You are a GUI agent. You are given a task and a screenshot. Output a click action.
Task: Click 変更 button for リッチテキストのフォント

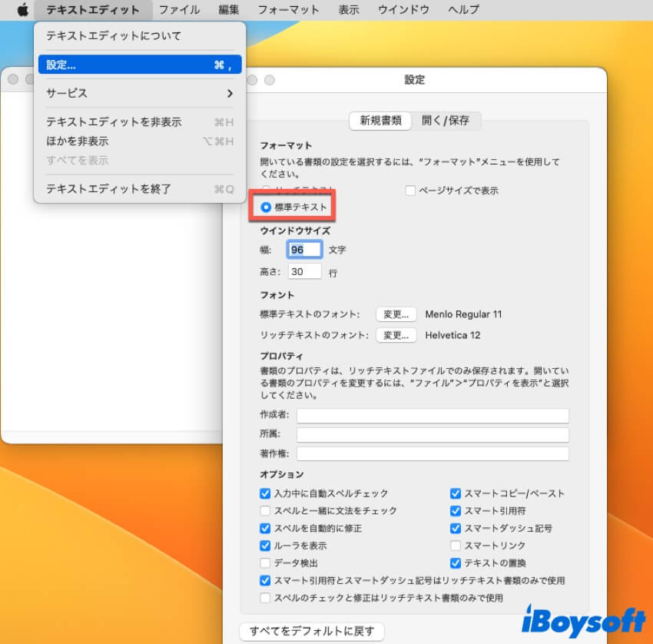(396, 335)
